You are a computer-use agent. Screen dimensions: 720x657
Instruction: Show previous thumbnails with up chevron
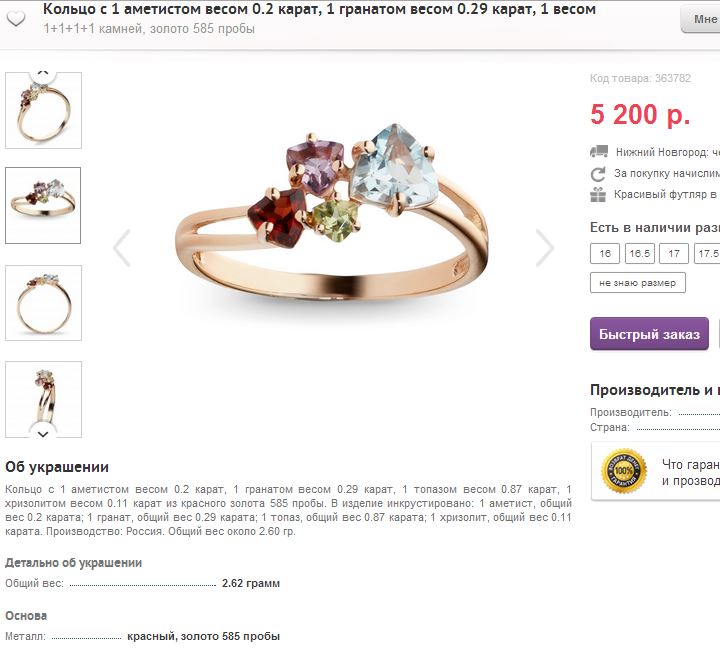43,73
